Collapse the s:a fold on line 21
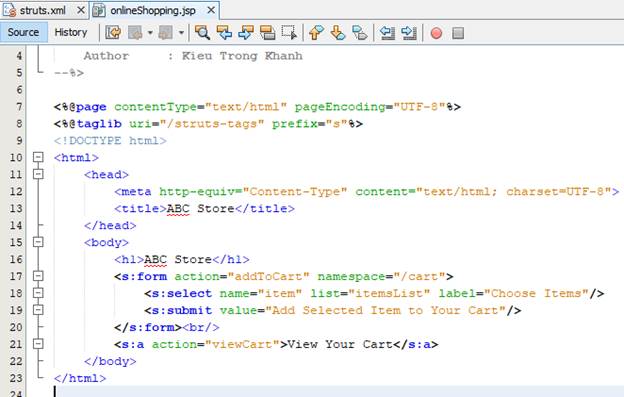Viewport: 624px width, 397px height. (38, 344)
